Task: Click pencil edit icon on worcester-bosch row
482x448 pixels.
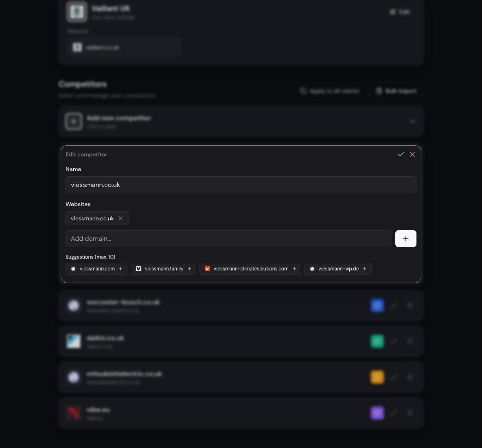Action: [x=394, y=305]
